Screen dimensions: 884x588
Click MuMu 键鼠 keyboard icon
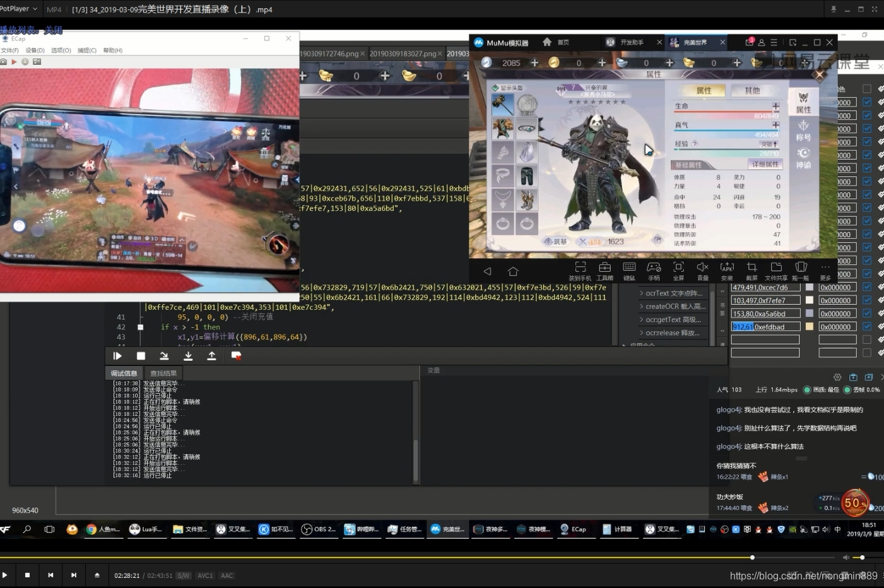tap(629, 271)
